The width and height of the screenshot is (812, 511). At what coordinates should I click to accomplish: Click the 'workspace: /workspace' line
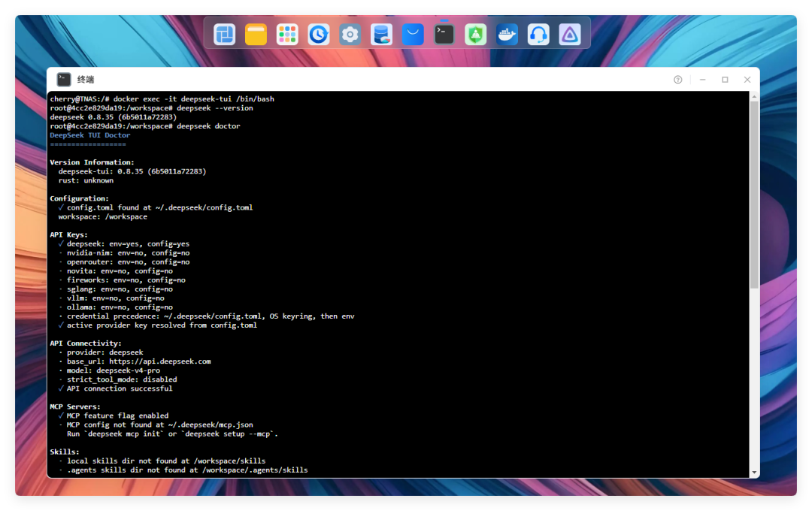[102, 216]
